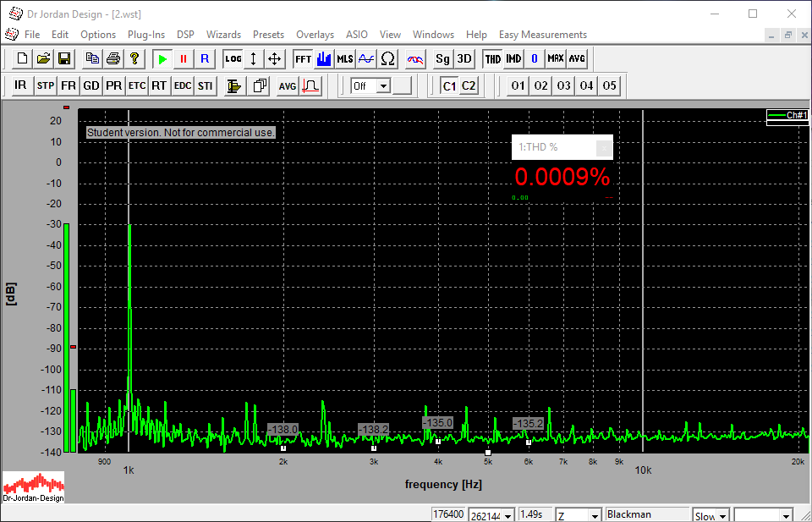Open the Wizards menu
Screen dimensions: 812x522
tap(223, 35)
